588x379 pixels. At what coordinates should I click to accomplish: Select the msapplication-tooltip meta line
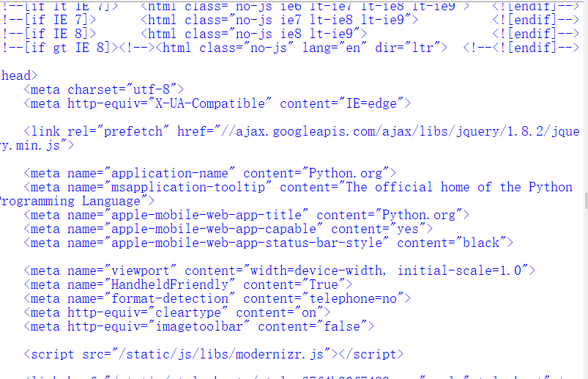pos(298,187)
